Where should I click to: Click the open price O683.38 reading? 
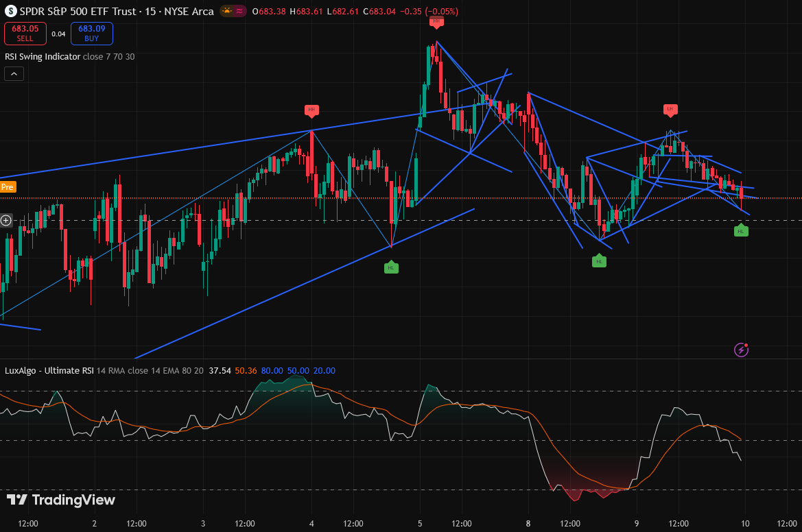click(269, 11)
